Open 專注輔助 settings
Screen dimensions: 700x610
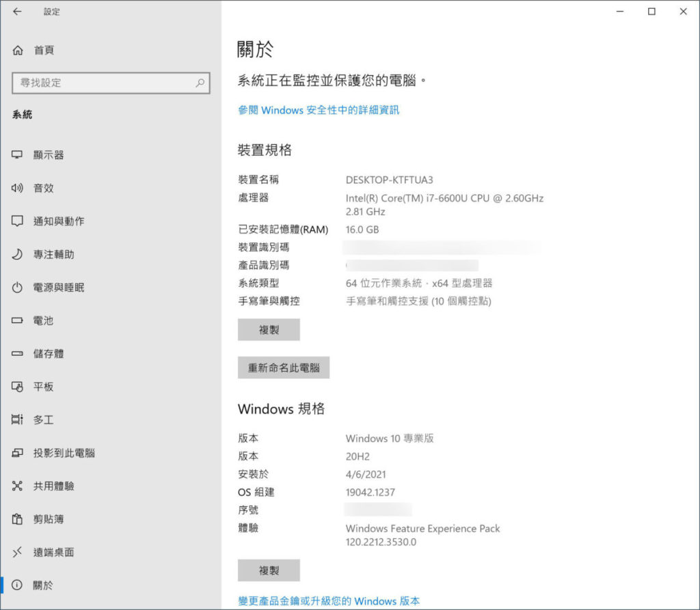111,254
